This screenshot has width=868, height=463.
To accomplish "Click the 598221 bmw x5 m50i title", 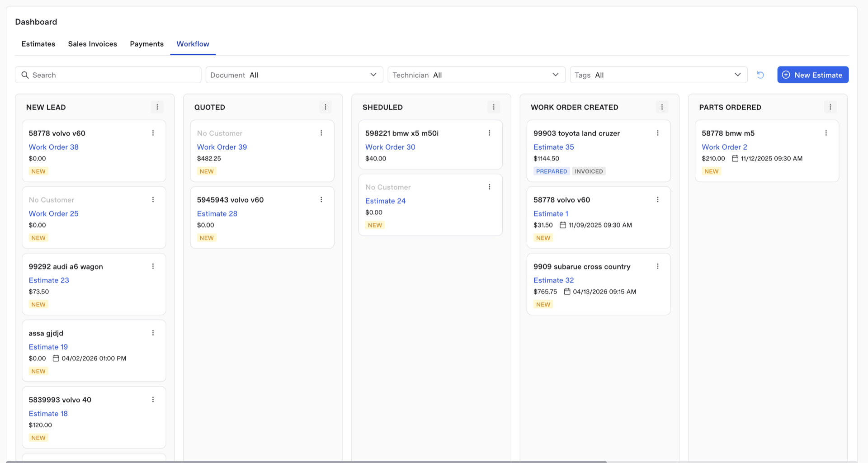I will coord(402,133).
